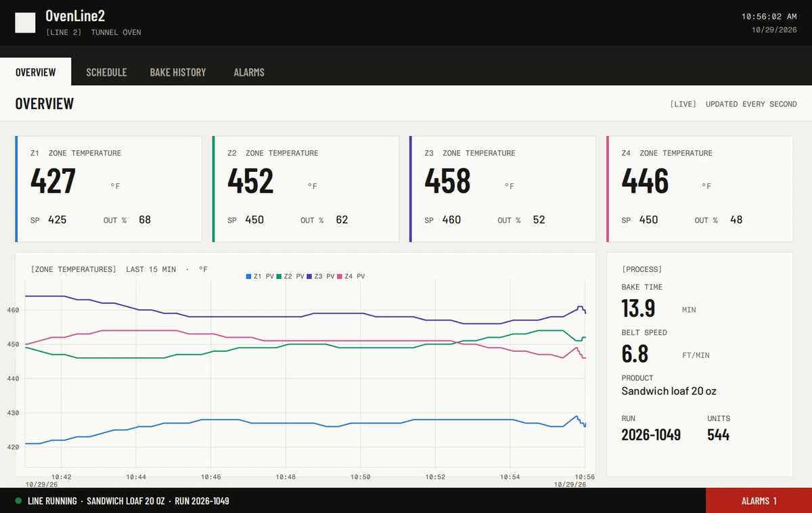Click the white square OvenLine2 logo
Viewport: 812px width, 513px height.
click(25, 23)
